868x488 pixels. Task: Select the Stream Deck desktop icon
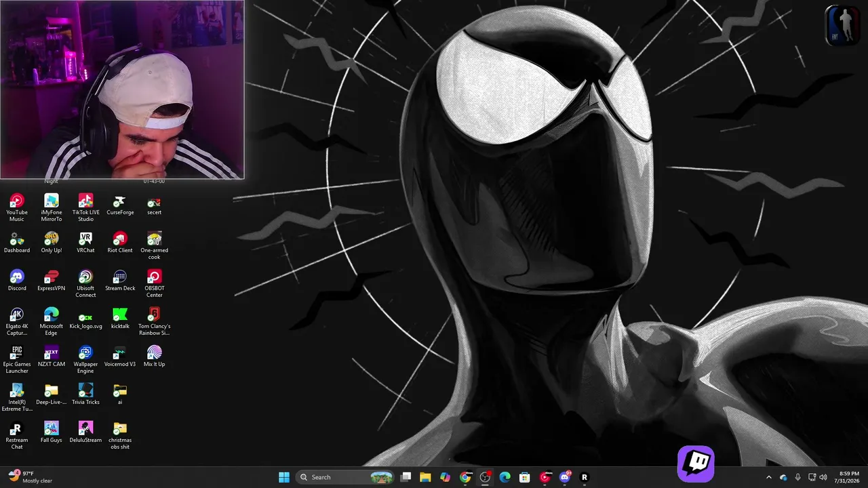pos(120,281)
